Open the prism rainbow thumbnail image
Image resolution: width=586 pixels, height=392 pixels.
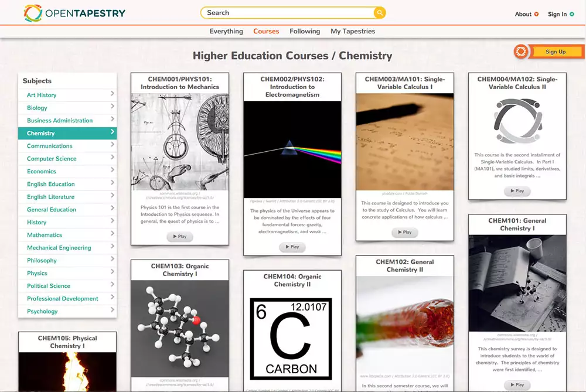point(292,149)
